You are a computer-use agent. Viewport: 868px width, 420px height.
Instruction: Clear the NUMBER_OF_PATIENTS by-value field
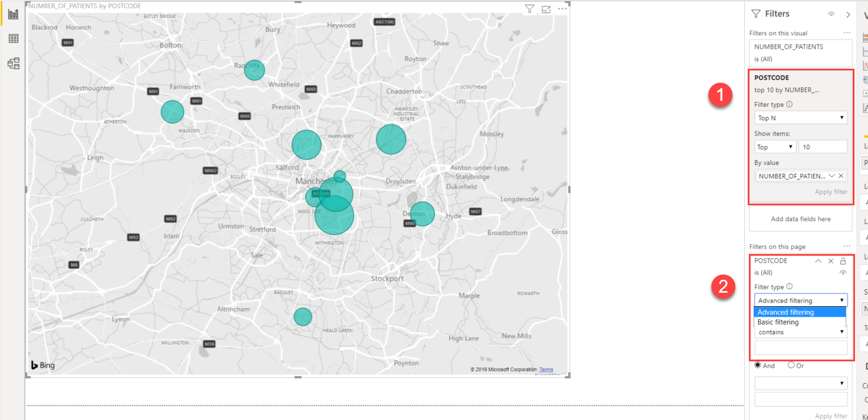[841, 175]
